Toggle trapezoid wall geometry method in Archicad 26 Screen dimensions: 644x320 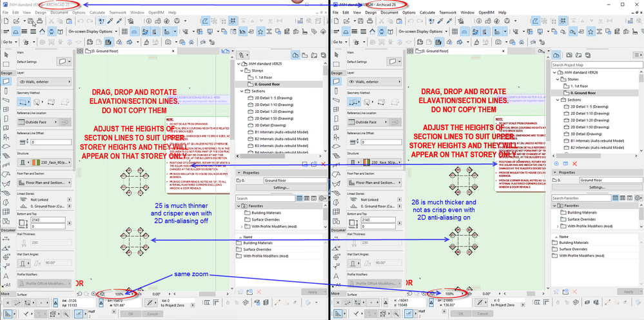(x=380, y=102)
